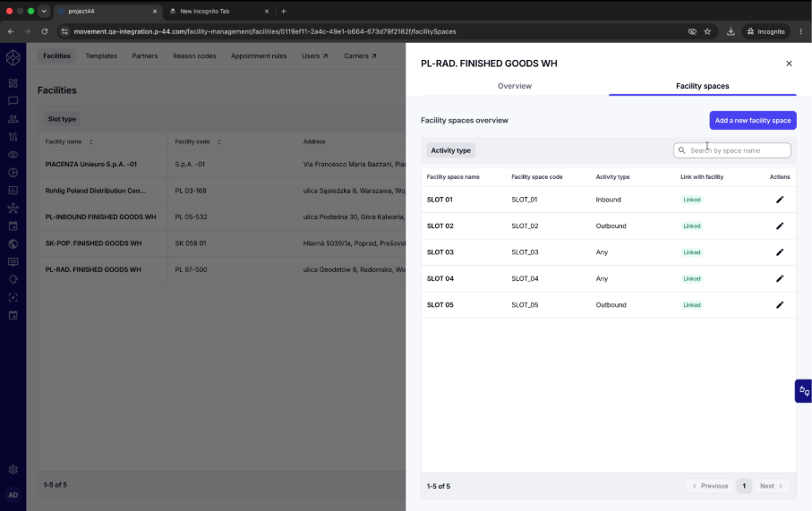The width and height of the screenshot is (812, 511).
Task: Open browser downloads icon
Action: pos(731,31)
